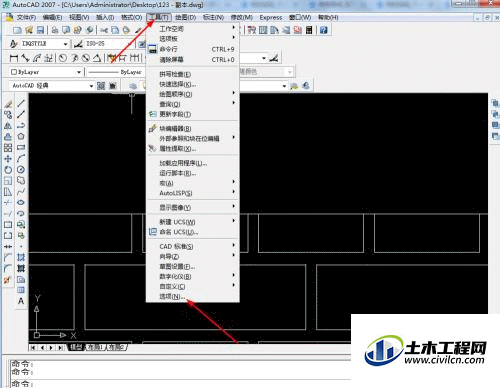Select the Rotate modify tool
This screenshot has height=388, width=500.
pyautogui.click(x=8, y=170)
